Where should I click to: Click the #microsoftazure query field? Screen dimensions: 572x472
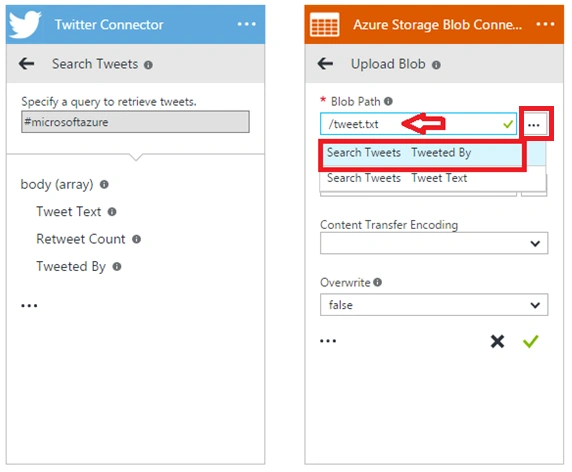tap(135, 122)
